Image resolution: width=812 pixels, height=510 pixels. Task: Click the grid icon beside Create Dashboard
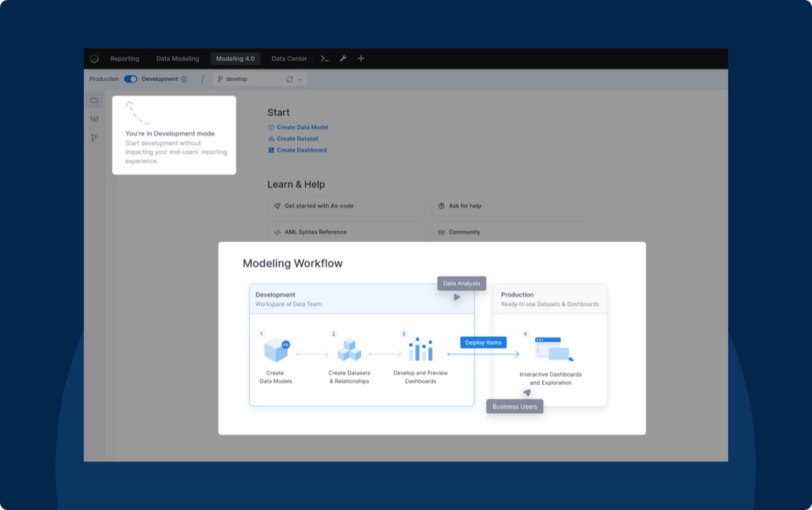[x=271, y=150]
